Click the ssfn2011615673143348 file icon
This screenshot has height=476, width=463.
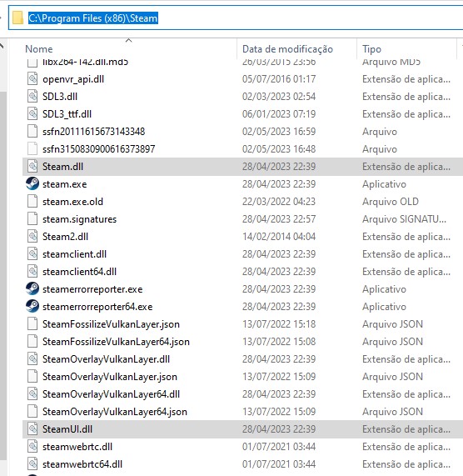click(x=32, y=132)
